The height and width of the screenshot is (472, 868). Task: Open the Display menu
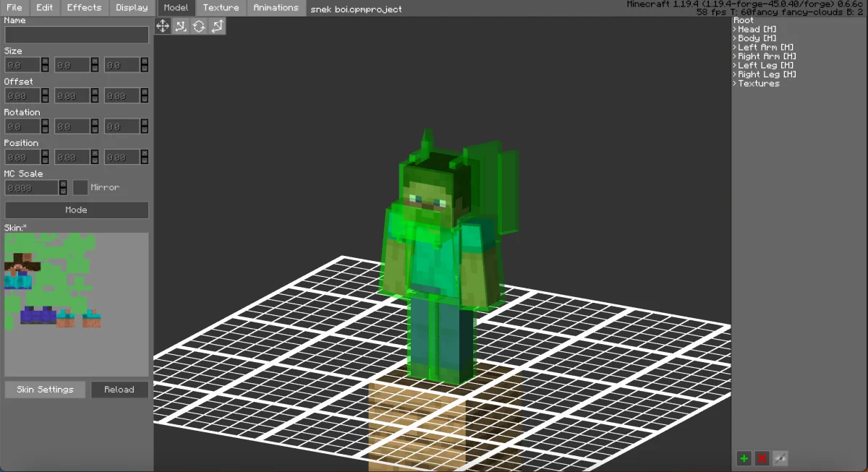(132, 8)
